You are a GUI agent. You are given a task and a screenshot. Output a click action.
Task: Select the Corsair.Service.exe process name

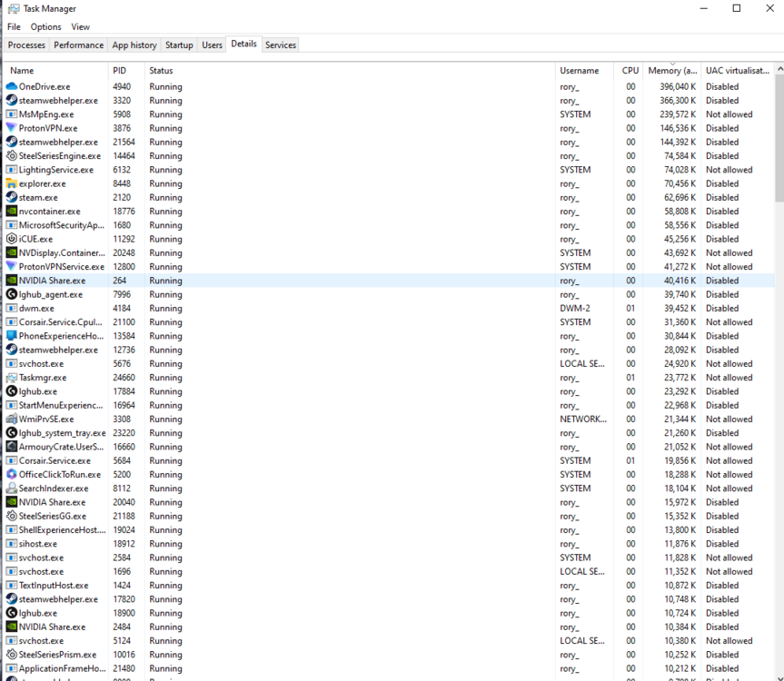(55, 460)
